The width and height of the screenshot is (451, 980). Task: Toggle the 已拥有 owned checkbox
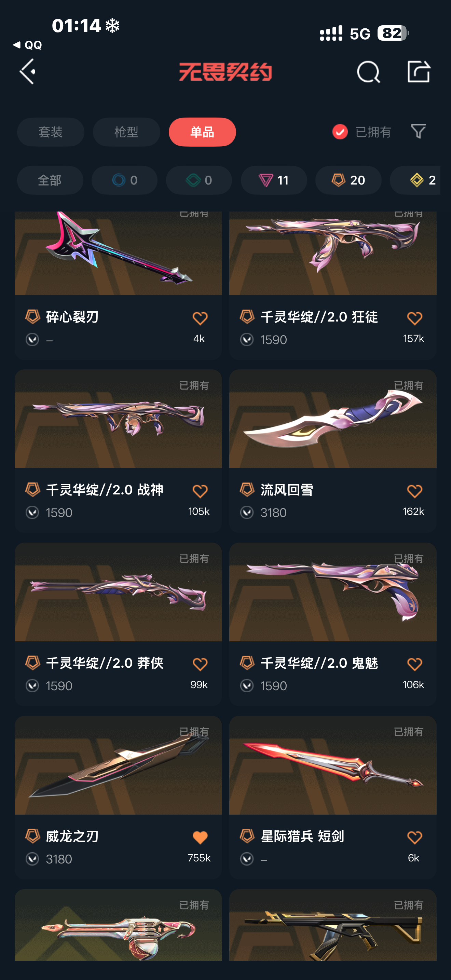point(340,132)
